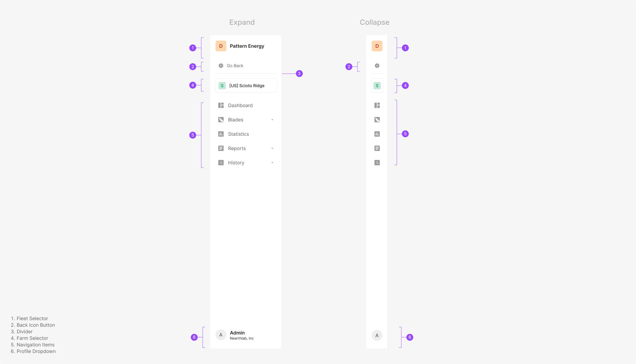636x364 pixels.
Task: Expand the History submenu arrow
Action: (x=272, y=163)
